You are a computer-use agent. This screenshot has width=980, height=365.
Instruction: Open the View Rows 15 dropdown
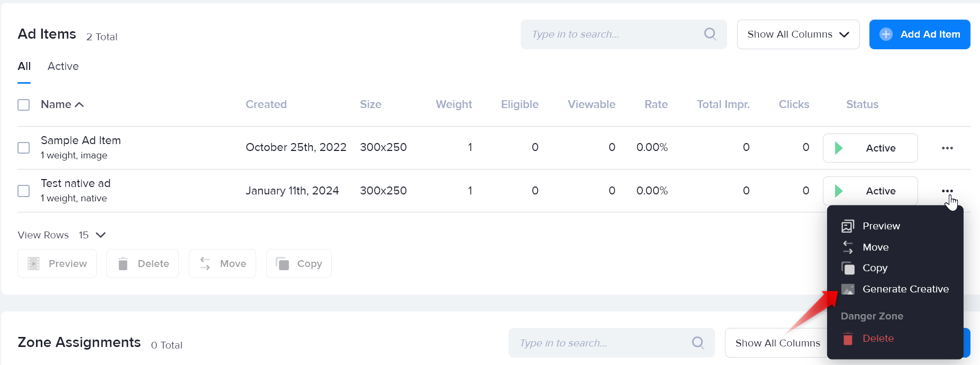(93, 235)
